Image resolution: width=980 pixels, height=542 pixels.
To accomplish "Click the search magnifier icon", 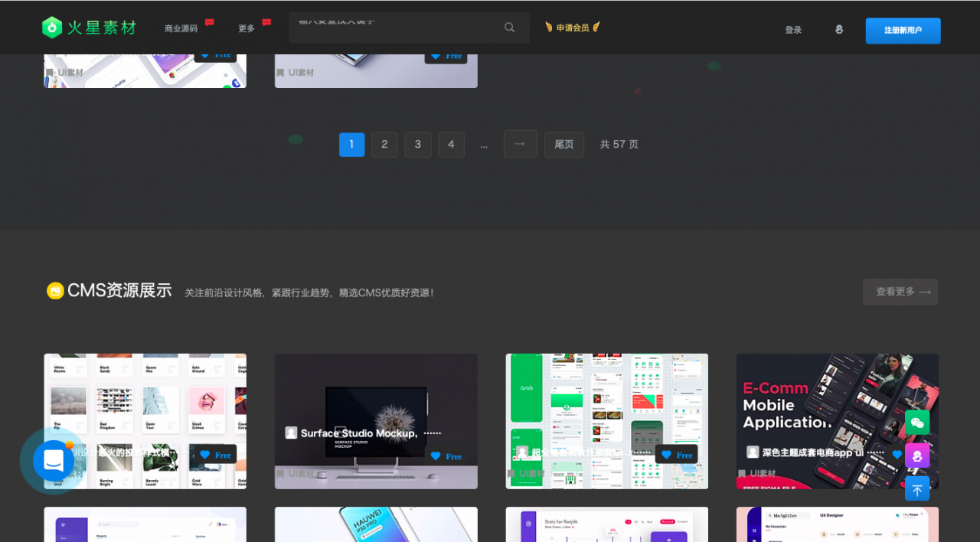I will (x=509, y=27).
